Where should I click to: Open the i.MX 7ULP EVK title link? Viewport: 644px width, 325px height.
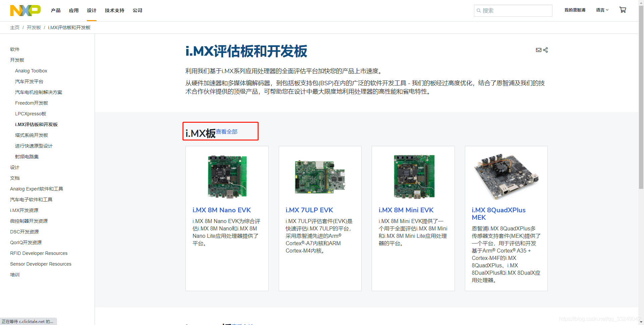(x=309, y=210)
